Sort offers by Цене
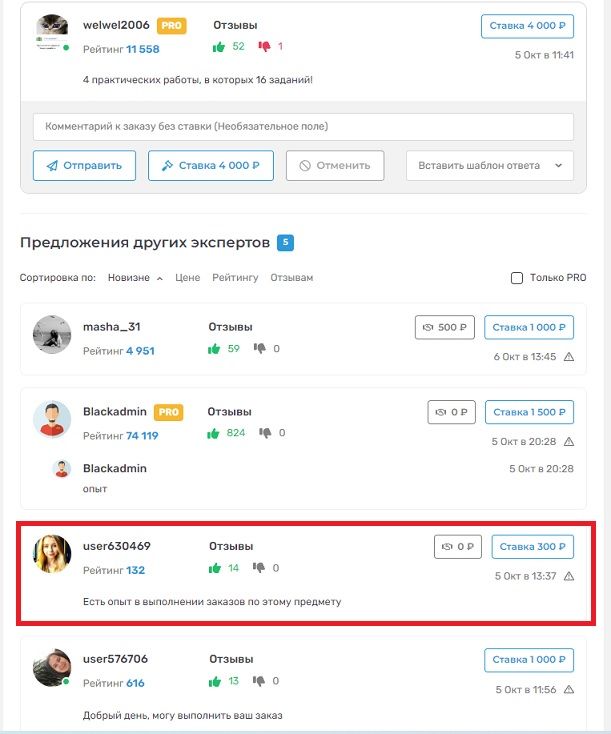 point(187,278)
